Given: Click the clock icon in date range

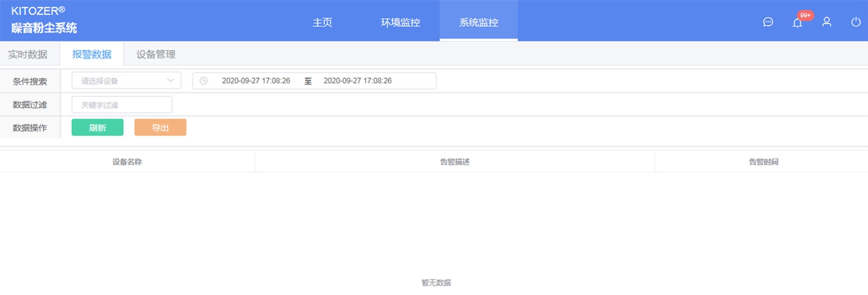Looking at the screenshot, I should click(204, 81).
